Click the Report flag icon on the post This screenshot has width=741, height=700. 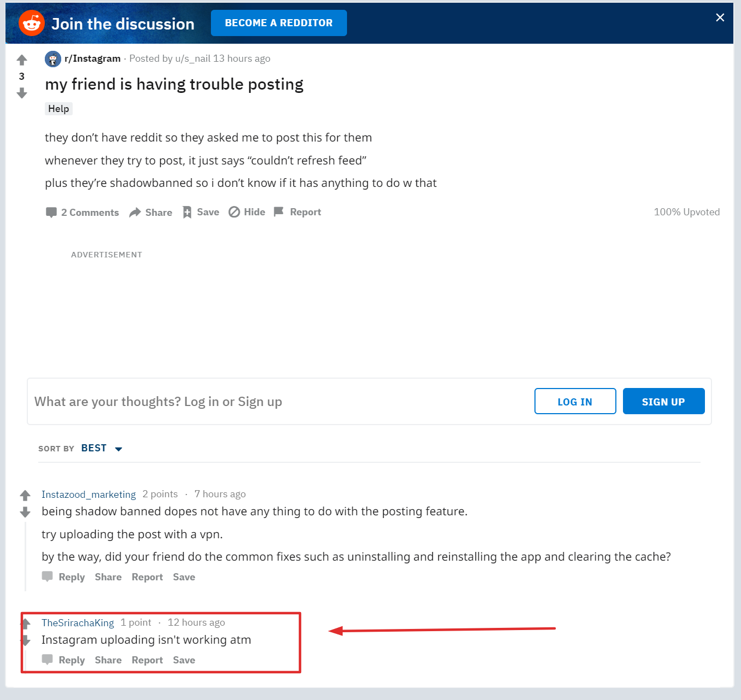[279, 211]
